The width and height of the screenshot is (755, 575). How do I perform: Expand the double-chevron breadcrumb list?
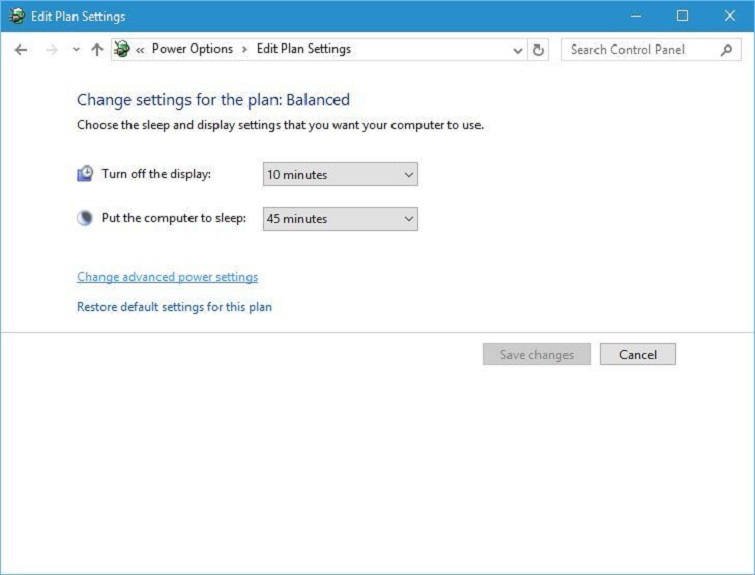coord(141,50)
